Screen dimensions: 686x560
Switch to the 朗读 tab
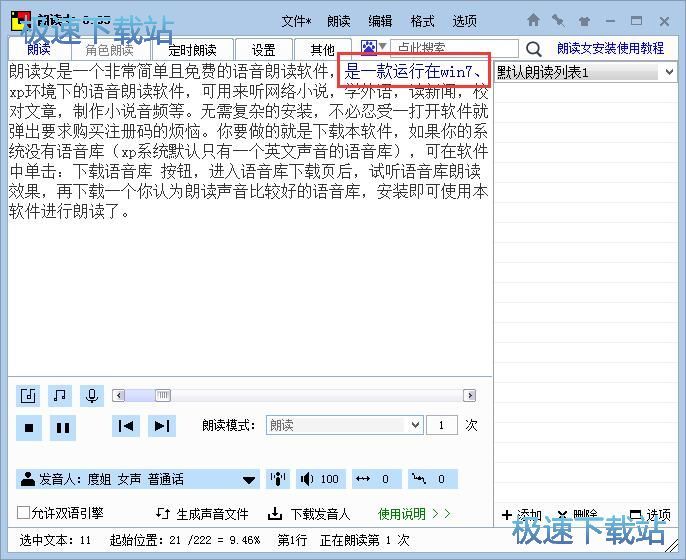[39, 49]
